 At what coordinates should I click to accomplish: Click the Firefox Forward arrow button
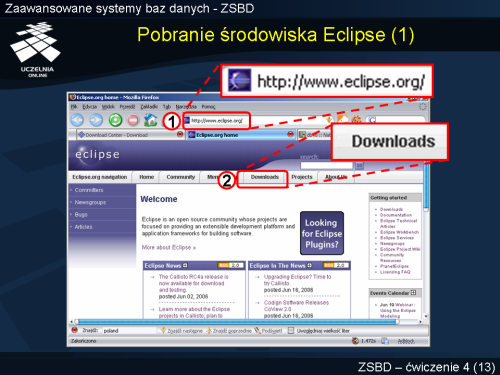coord(96,120)
